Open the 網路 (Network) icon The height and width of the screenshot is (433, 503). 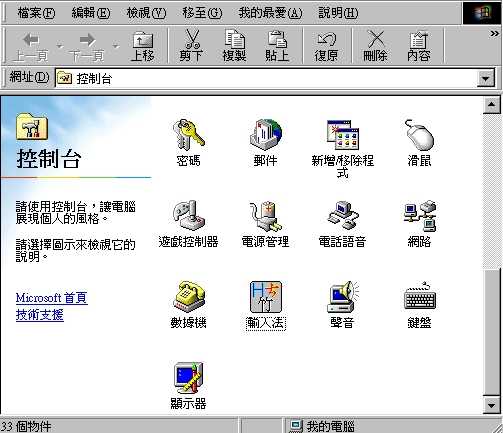pyautogui.click(x=419, y=224)
